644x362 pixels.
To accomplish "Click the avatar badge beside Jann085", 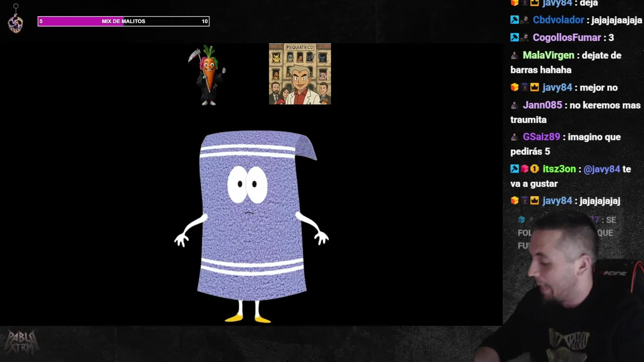I will tap(514, 105).
